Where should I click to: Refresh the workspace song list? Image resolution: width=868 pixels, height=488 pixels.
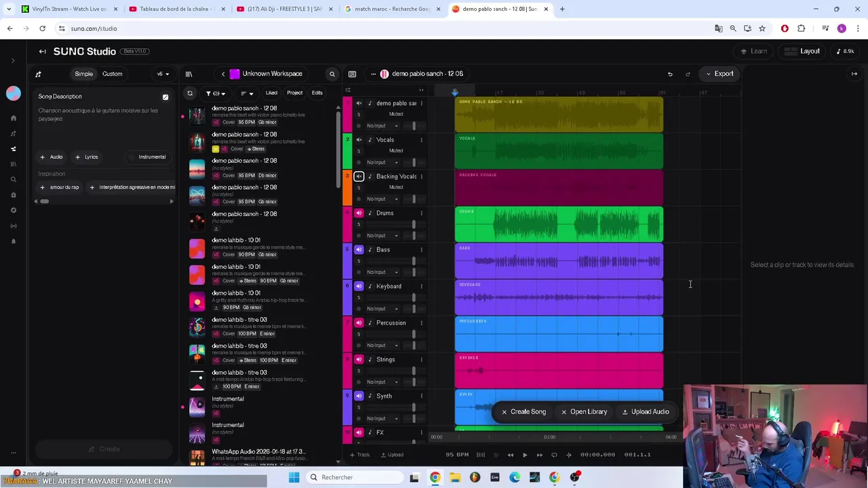click(190, 93)
